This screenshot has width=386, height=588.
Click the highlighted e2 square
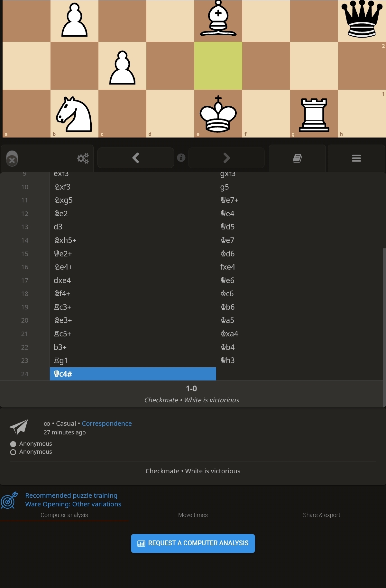218,66
